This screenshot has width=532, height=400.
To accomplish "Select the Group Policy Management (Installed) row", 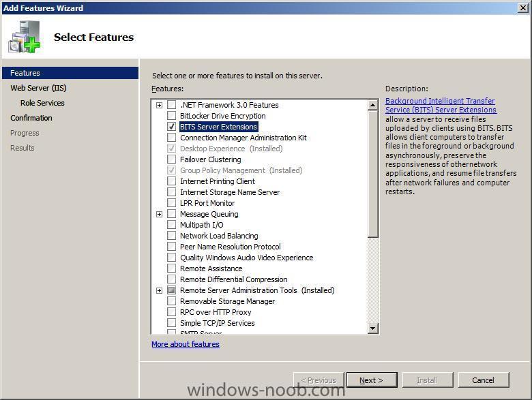I will coord(241,170).
